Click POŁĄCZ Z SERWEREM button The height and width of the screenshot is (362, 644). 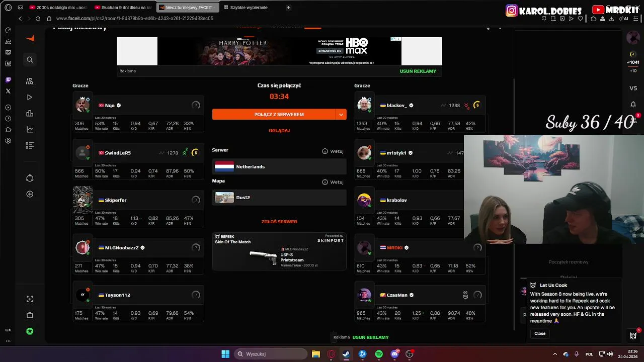[274, 115]
